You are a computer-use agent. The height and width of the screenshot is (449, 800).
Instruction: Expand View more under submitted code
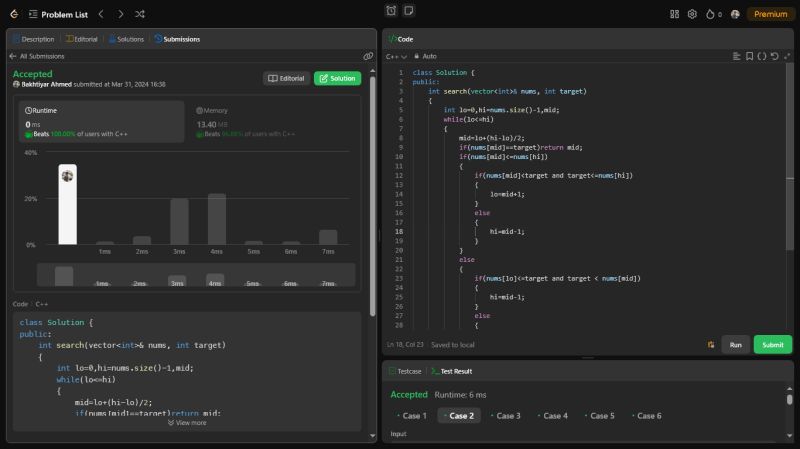pyautogui.click(x=187, y=422)
